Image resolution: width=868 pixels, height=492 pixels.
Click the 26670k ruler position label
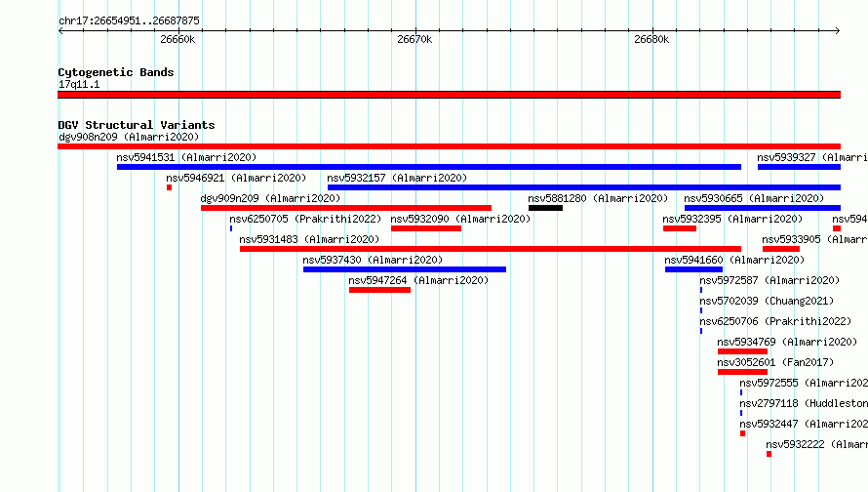pos(414,39)
